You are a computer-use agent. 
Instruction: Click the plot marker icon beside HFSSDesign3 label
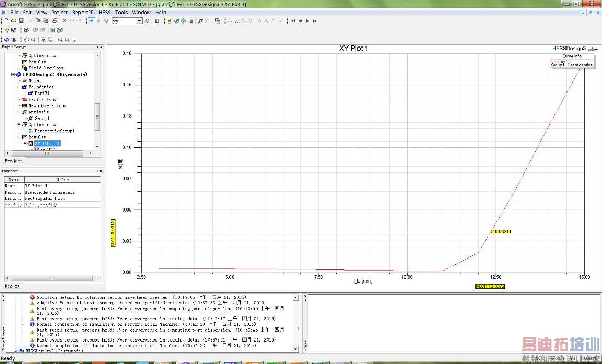point(593,49)
